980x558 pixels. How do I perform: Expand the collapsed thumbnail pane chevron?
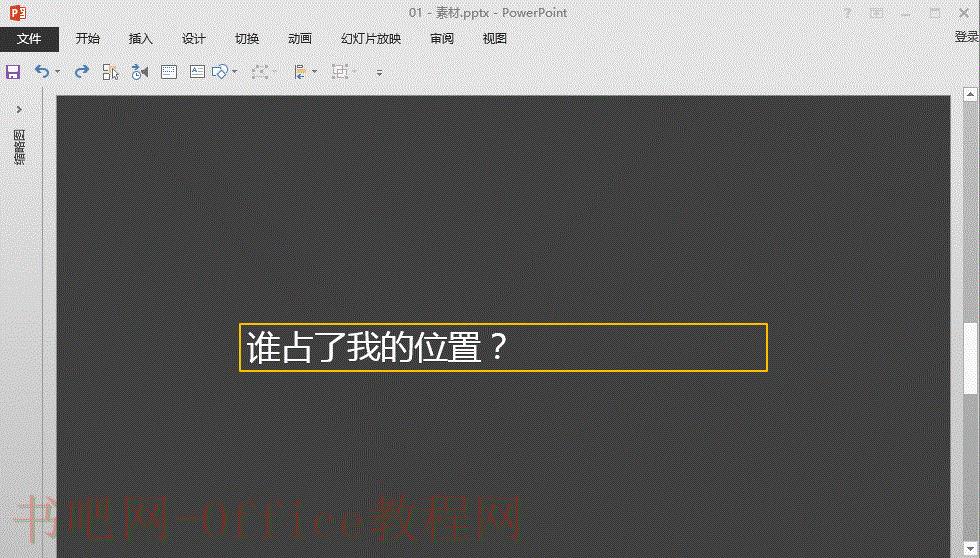(x=19, y=109)
